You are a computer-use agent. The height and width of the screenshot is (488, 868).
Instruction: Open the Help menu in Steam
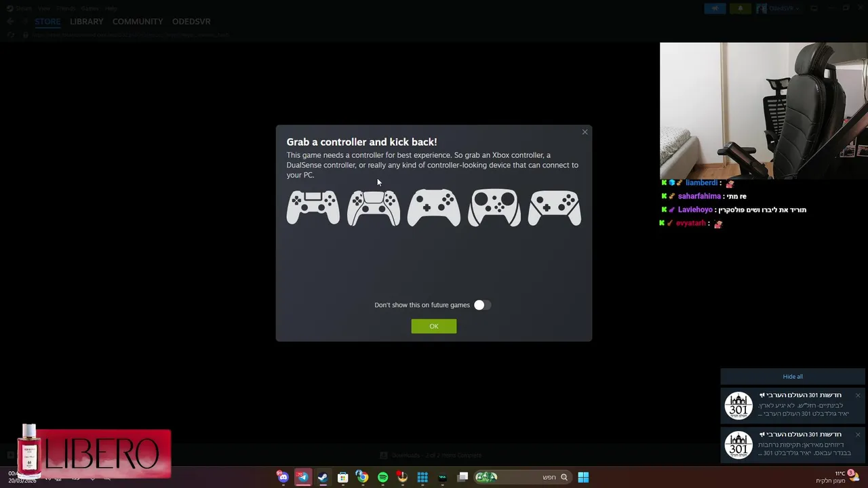111,8
